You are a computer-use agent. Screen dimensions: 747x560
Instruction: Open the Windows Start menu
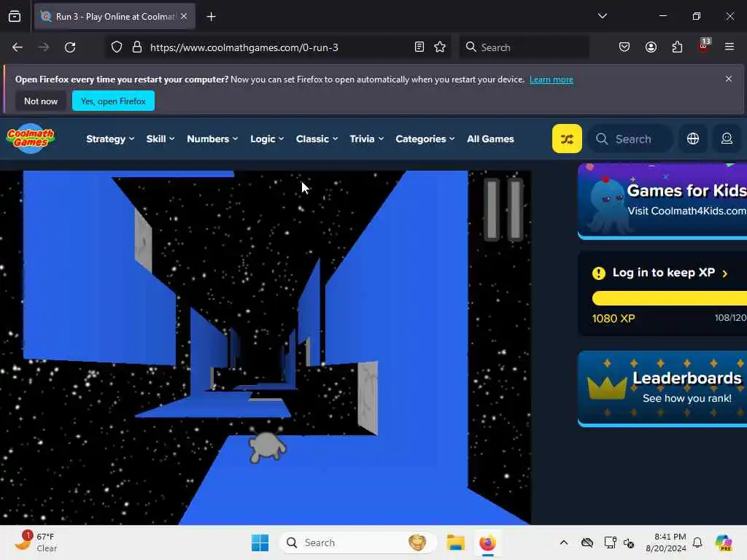(260, 542)
